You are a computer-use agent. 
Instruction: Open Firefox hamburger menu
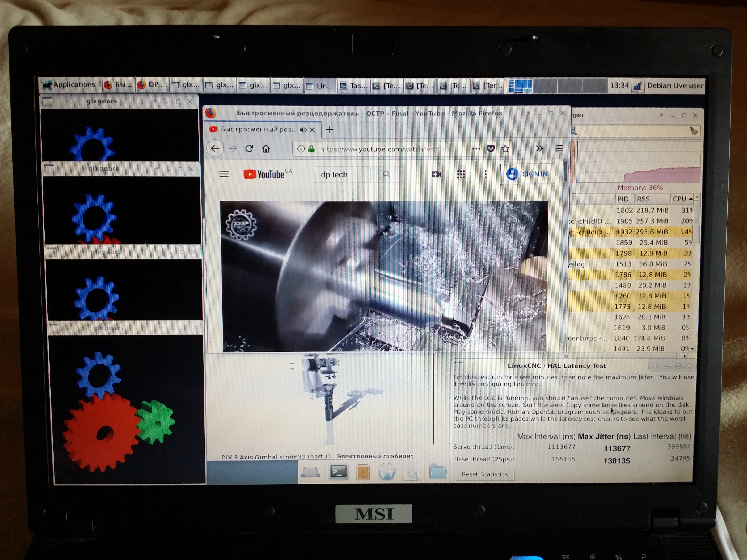559,148
